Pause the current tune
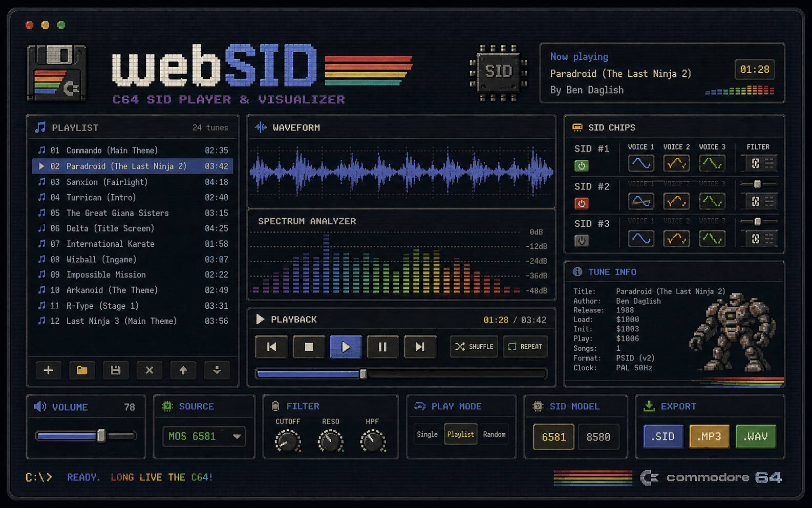812x508 pixels. point(382,347)
